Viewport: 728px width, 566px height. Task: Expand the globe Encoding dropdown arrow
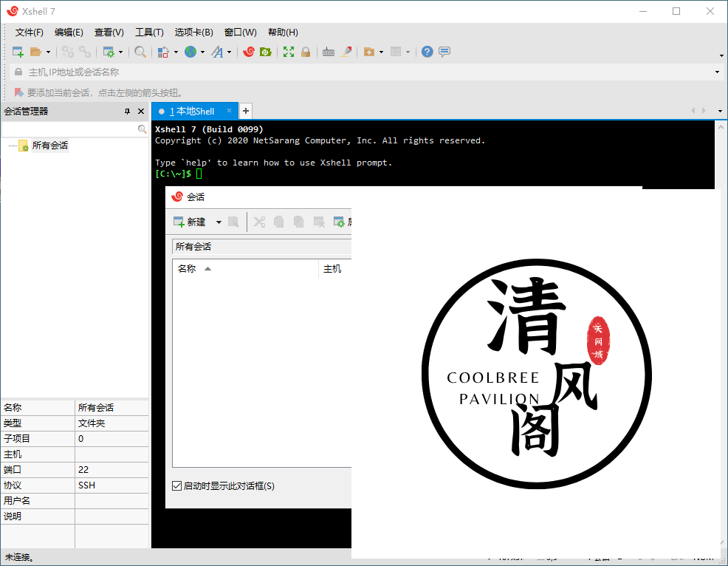click(x=202, y=52)
